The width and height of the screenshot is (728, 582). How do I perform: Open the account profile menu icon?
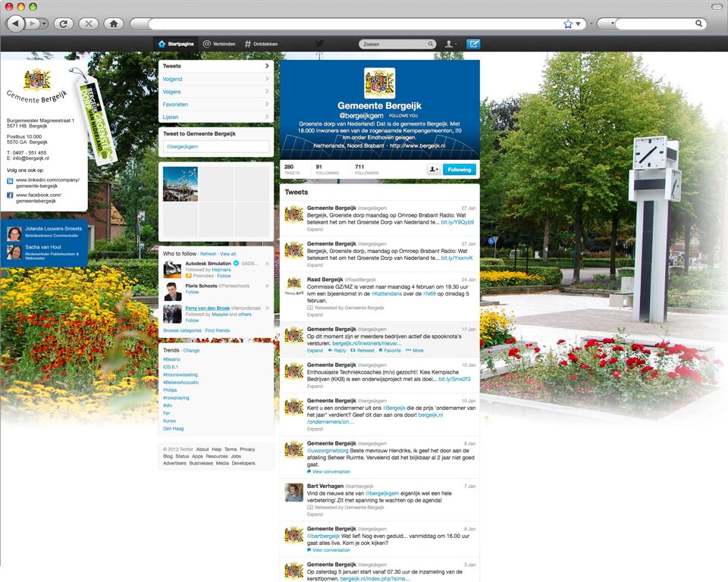[x=450, y=44]
